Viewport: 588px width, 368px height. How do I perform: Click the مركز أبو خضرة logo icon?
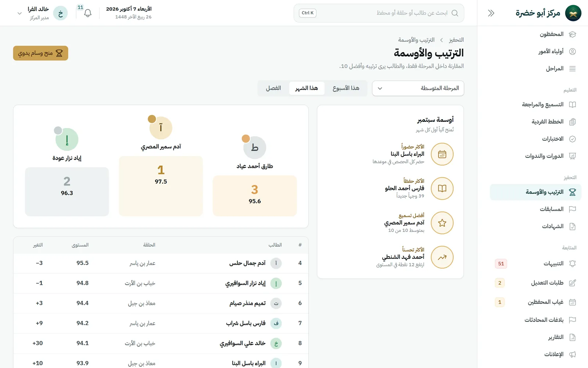[x=573, y=13]
